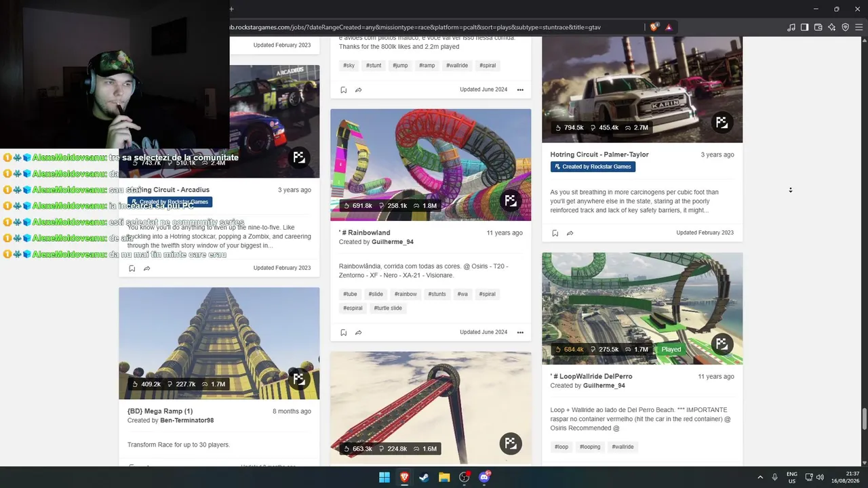The image size is (868, 488).
Task: Open the Brave VPN shield icon
Action: click(846, 27)
